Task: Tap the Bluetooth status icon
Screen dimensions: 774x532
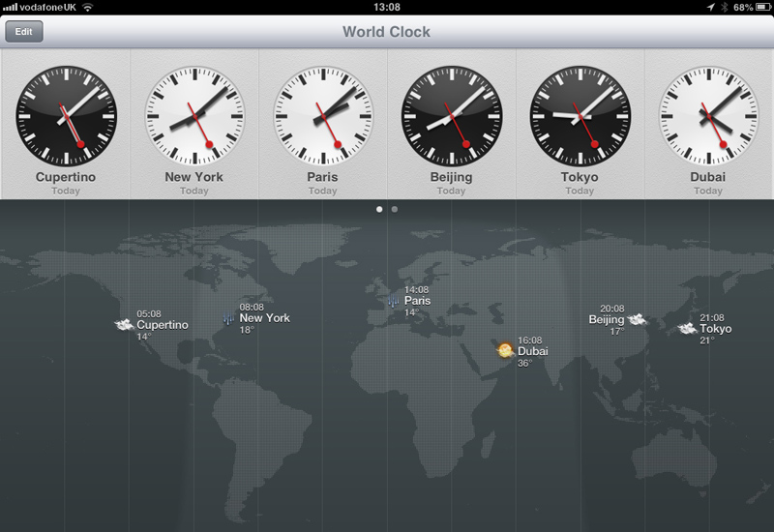Action: pos(724,7)
